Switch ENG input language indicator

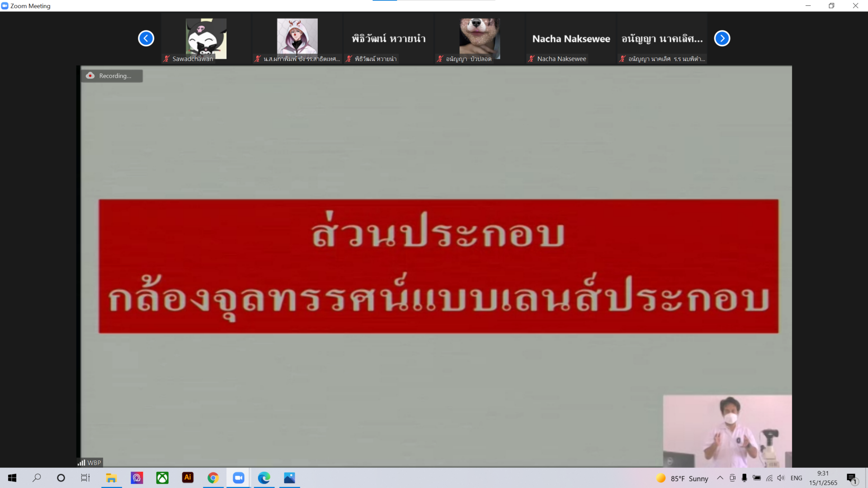tap(797, 478)
